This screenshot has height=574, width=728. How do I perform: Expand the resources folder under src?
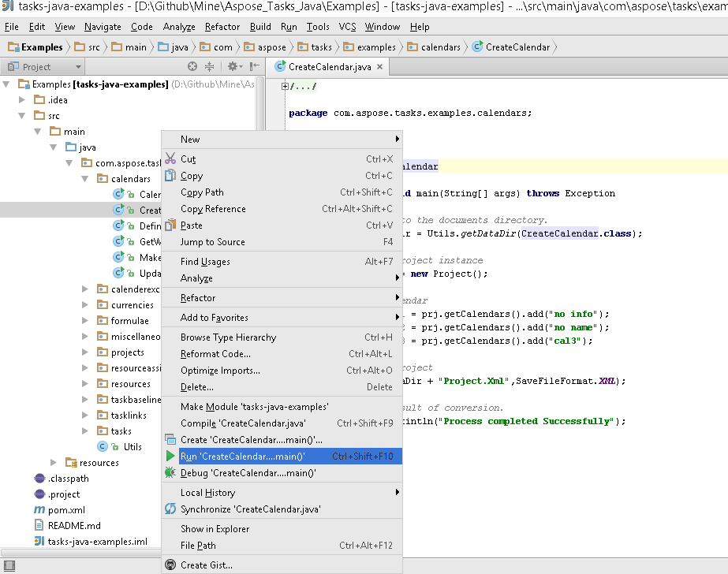pyautogui.click(x=54, y=463)
